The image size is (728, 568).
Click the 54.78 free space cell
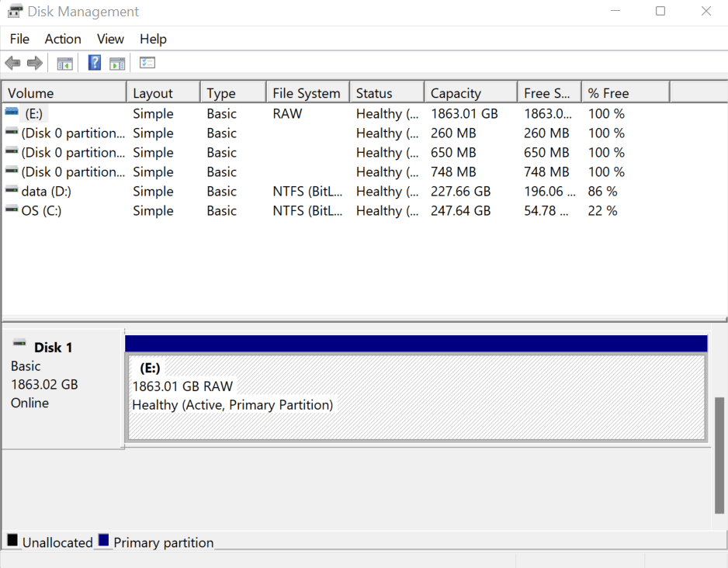(546, 211)
